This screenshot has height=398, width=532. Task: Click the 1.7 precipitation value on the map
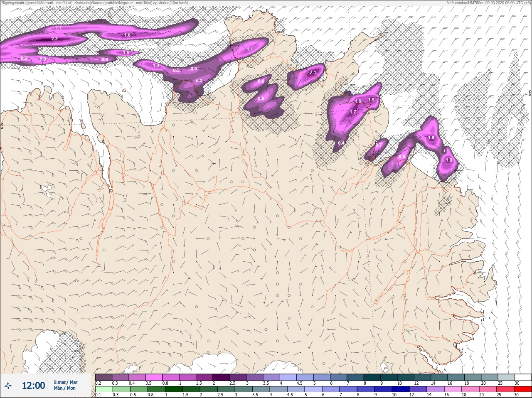[x=353, y=112]
